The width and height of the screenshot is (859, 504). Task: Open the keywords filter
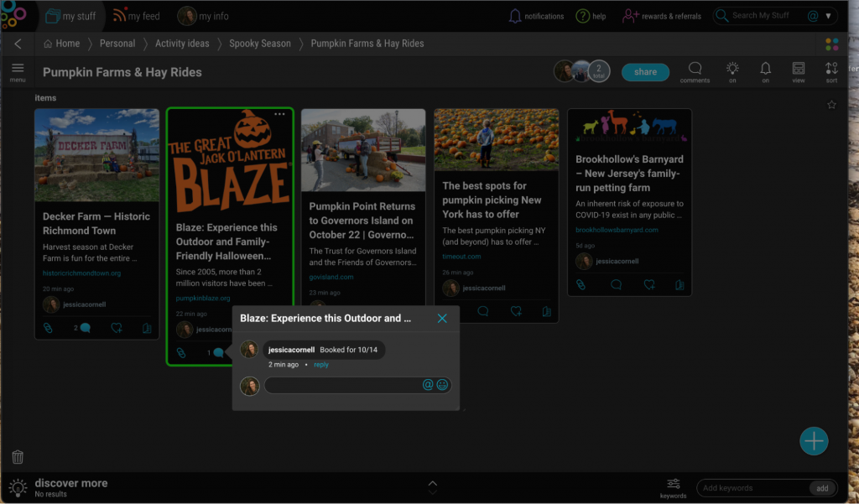pos(674,487)
